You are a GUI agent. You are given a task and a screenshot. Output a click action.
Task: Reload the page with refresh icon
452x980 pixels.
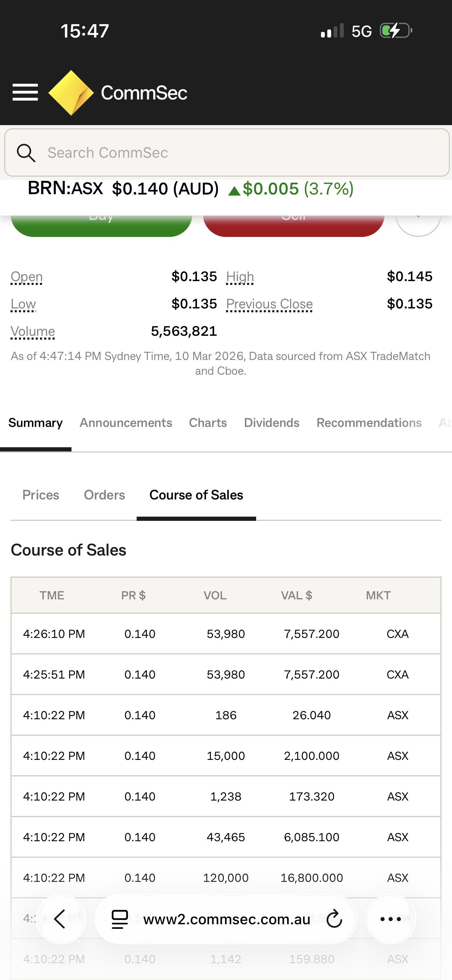[334, 919]
